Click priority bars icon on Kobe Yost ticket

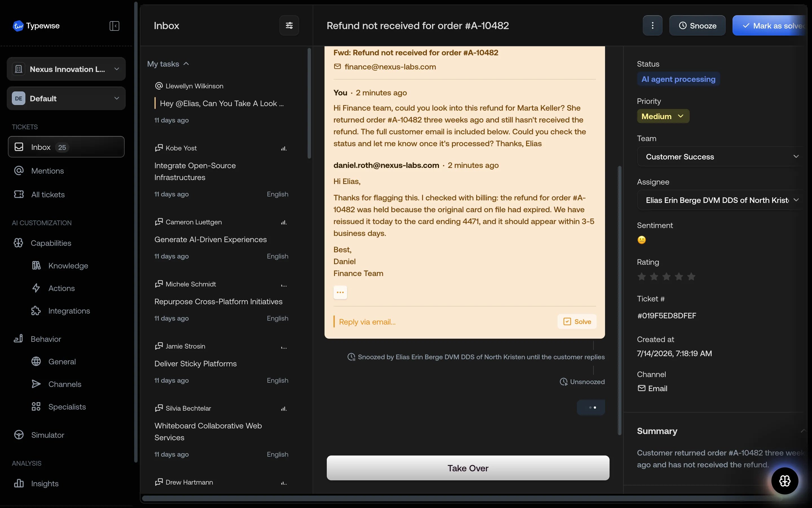(x=284, y=148)
